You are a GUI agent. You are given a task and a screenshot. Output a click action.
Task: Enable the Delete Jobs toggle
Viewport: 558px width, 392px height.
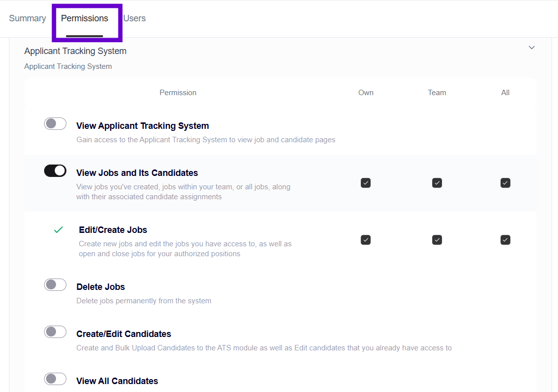pos(55,285)
